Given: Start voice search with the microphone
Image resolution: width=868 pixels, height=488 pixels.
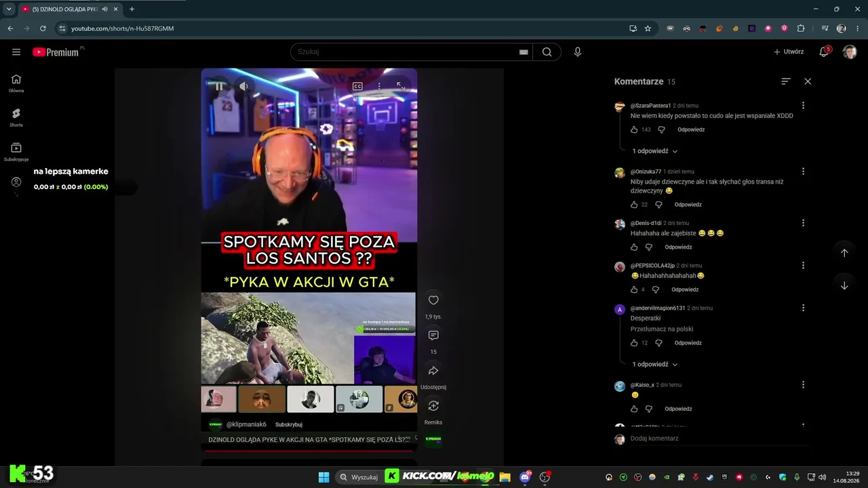Looking at the screenshot, I should pyautogui.click(x=578, y=52).
